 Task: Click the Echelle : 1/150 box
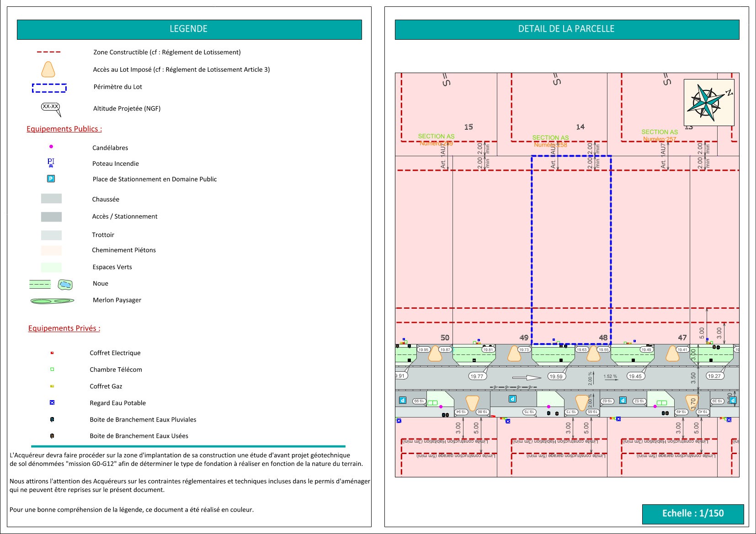692,513
